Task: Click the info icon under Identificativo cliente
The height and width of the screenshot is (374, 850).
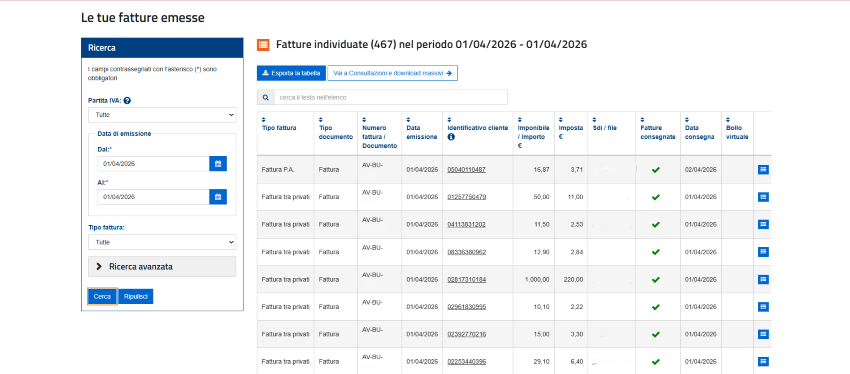Action: tap(451, 137)
